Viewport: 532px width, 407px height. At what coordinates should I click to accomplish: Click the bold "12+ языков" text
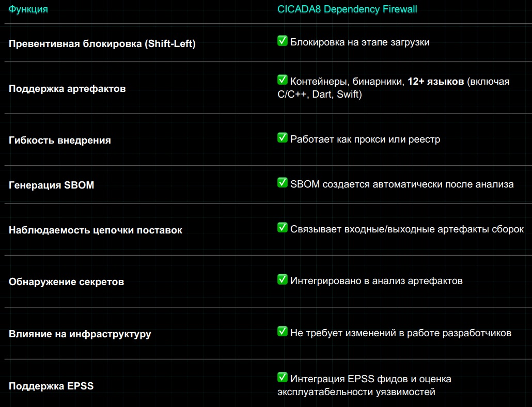(435, 82)
